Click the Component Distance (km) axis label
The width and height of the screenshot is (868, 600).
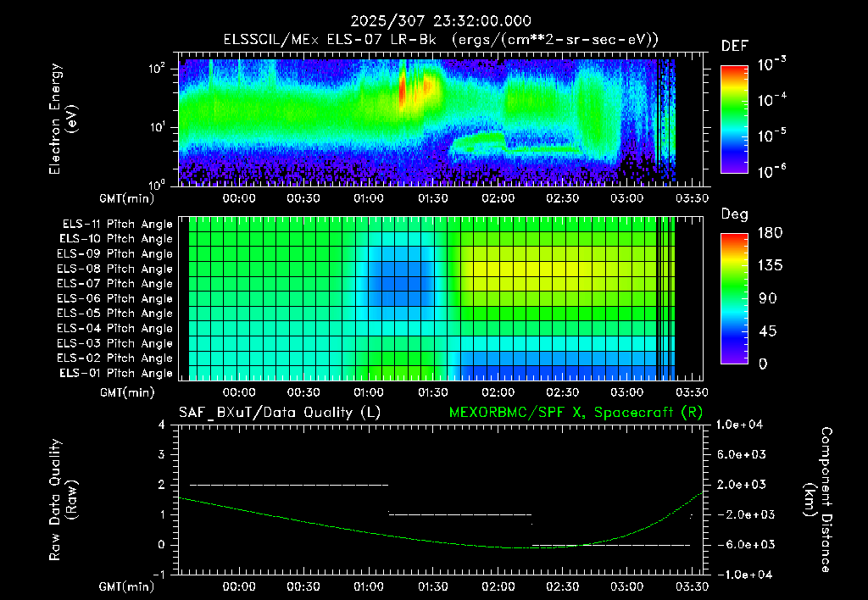(x=818, y=499)
